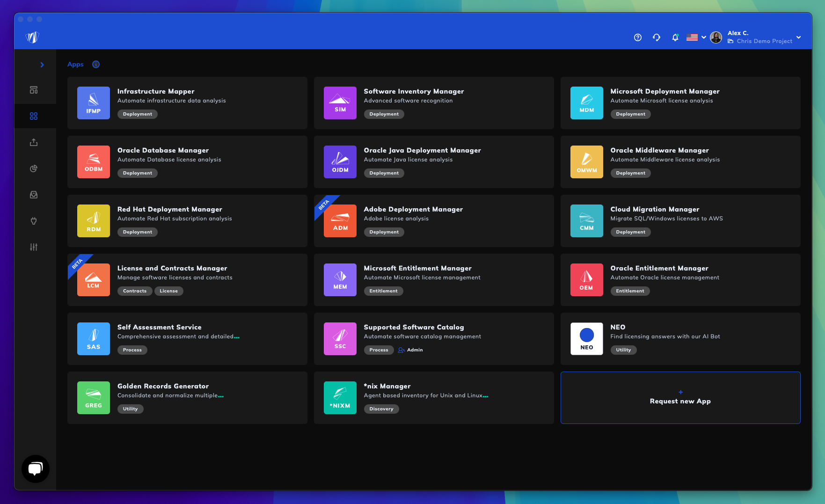
Task: Select the Apps grid icon in the sidebar
Action: (34, 116)
